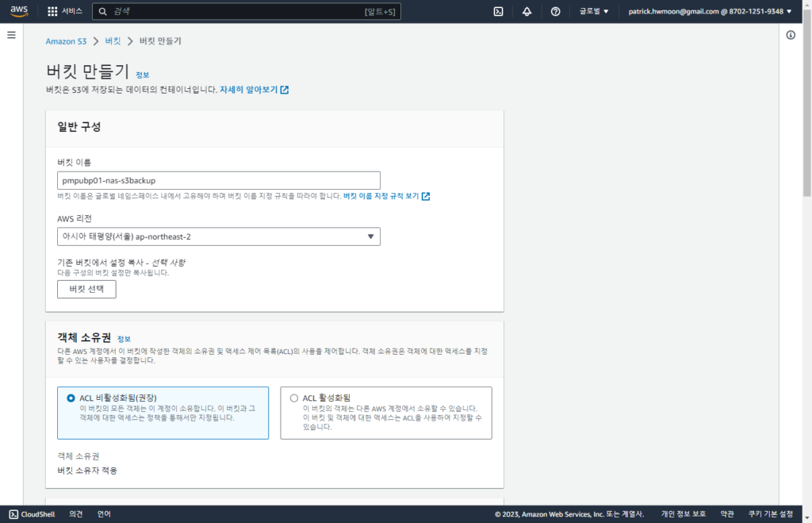Image resolution: width=812 pixels, height=523 pixels.
Task: Click 정보 link next to 버킷 만들기
Action: tap(143, 75)
